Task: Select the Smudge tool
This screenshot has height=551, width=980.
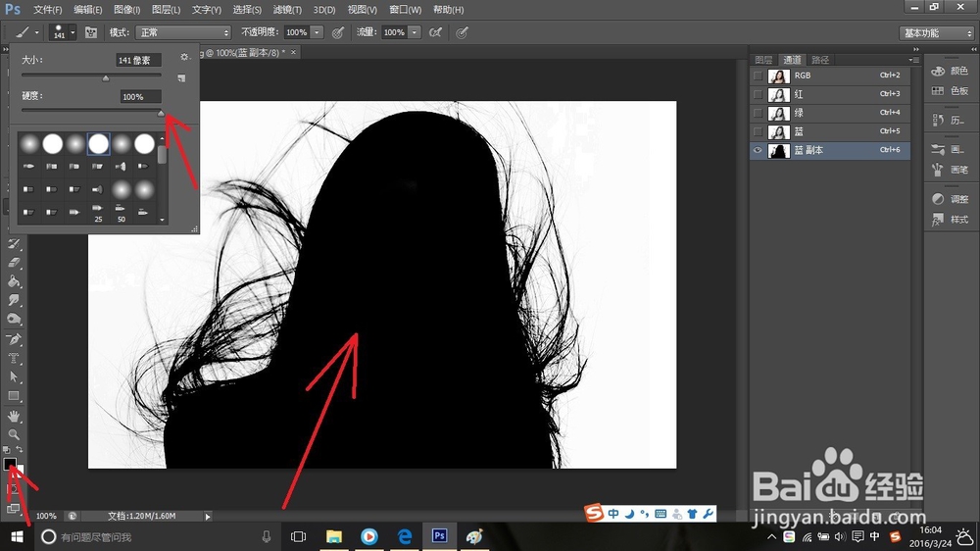Action: 14,300
